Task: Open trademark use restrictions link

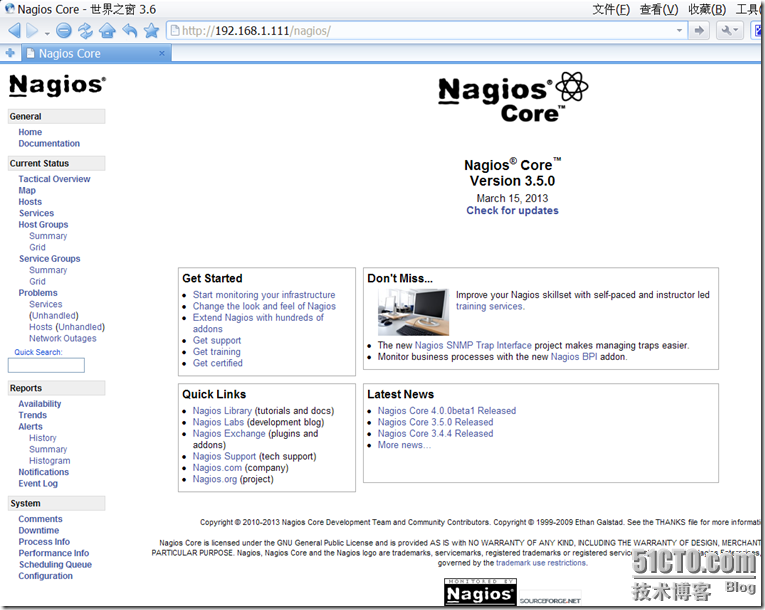Action: tap(541, 563)
